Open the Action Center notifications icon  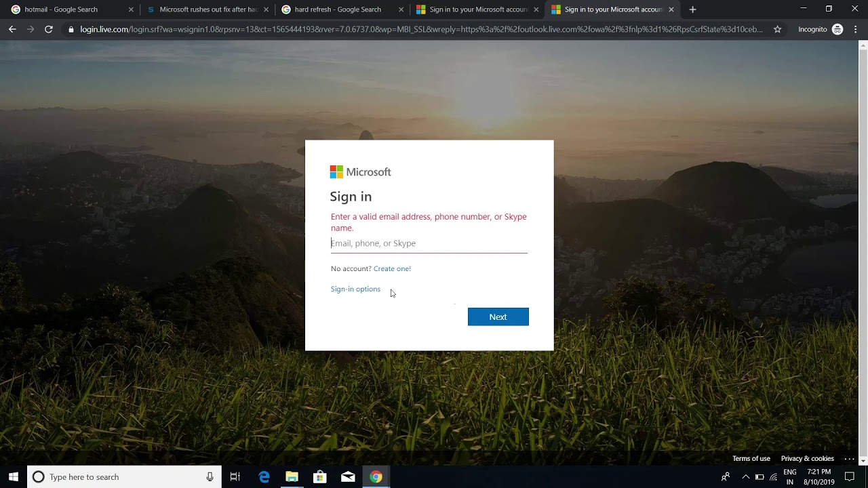pos(850,476)
